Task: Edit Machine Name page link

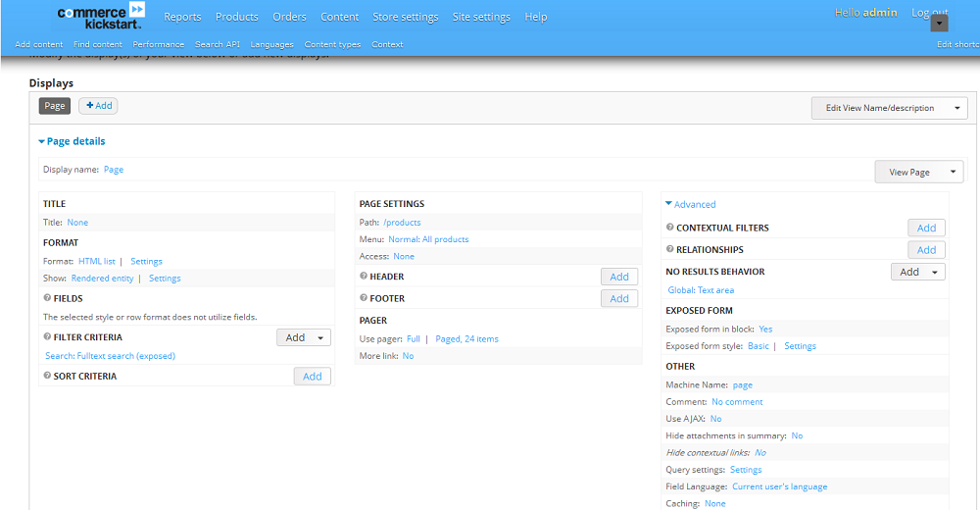Action: tap(743, 384)
